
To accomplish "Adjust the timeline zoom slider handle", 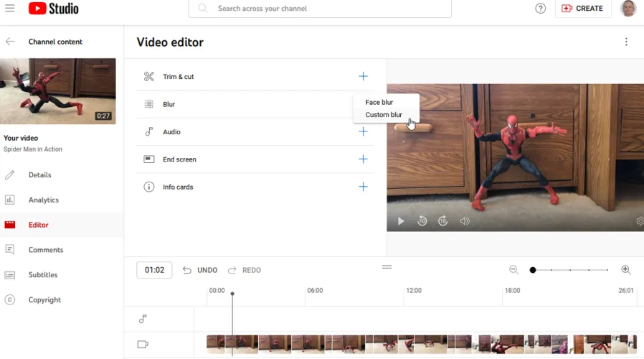I will point(533,270).
